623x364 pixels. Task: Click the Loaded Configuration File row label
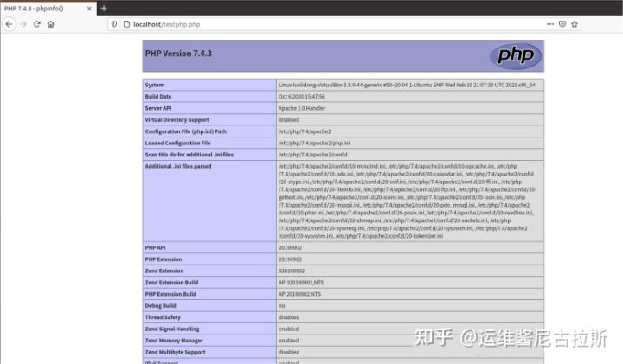[177, 143]
